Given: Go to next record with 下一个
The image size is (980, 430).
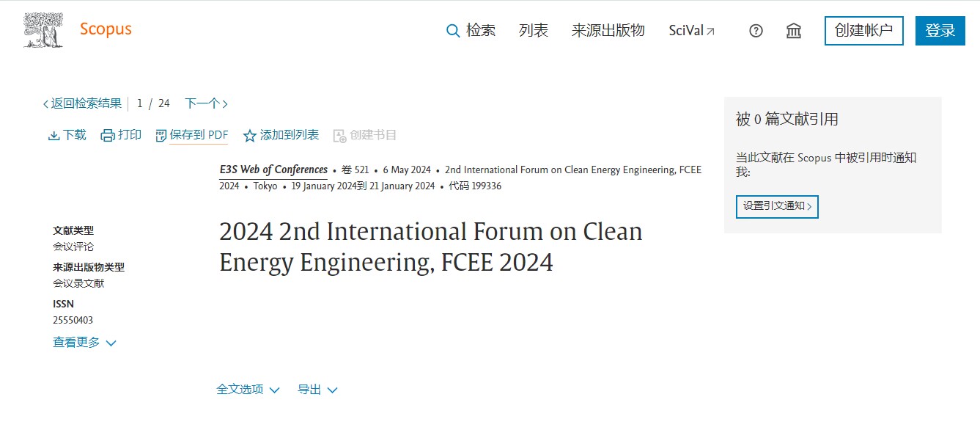Looking at the screenshot, I should click(206, 103).
